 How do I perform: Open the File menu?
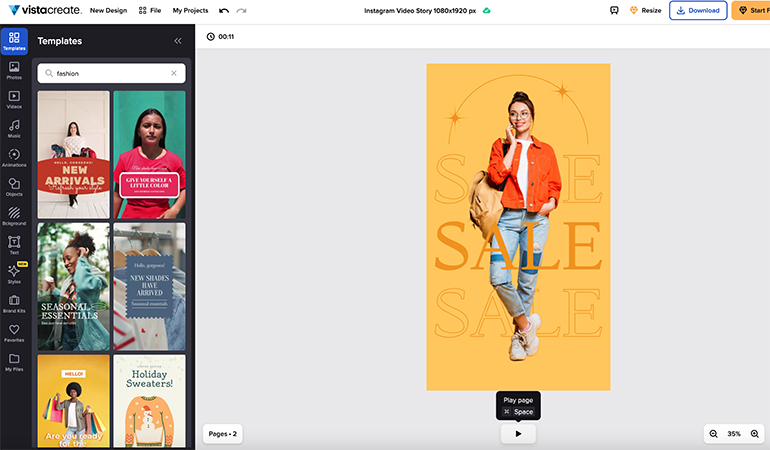tap(150, 10)
